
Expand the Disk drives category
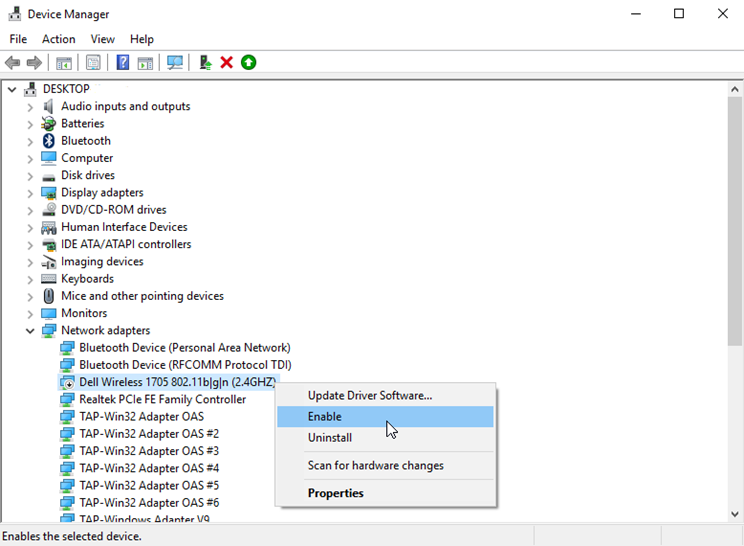click(30, 176)
